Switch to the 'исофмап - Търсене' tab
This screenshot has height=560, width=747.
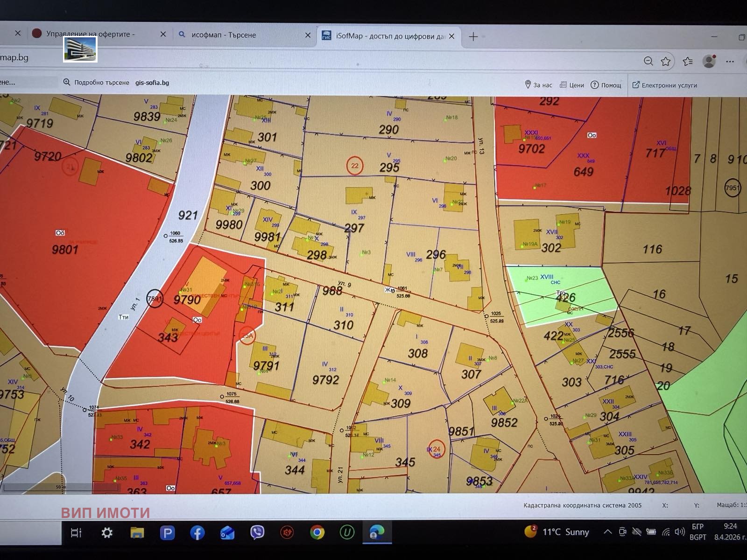(x=224, y=35)
